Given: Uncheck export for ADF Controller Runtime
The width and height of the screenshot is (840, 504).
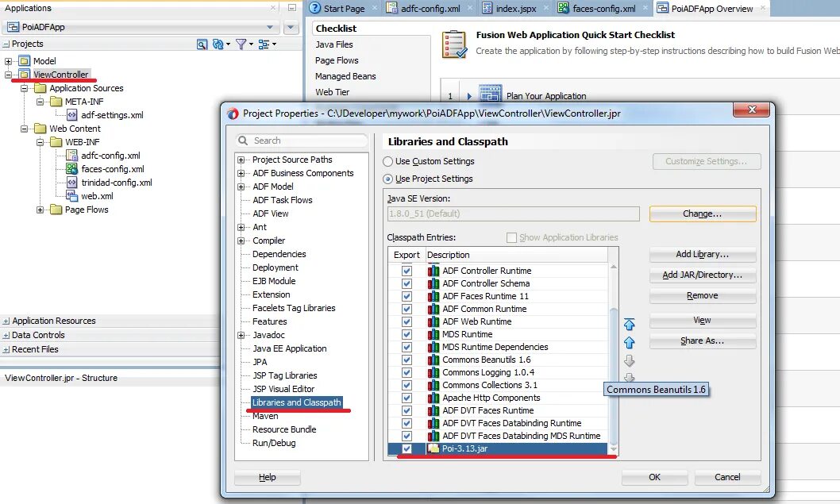Looking at the screenshot, I should point(407,271).
